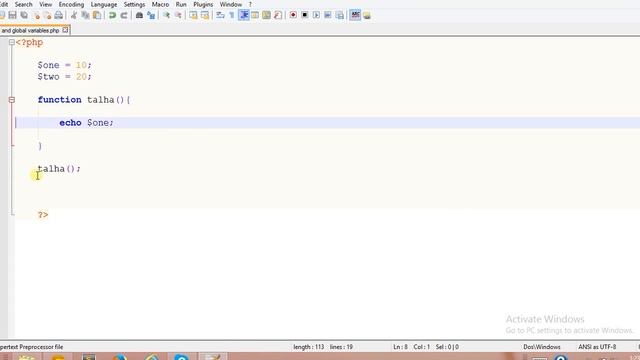Click the 'length : 113' status bar entry
The height and width of the screenshot is (360, 640).
(x=309, y=347)
